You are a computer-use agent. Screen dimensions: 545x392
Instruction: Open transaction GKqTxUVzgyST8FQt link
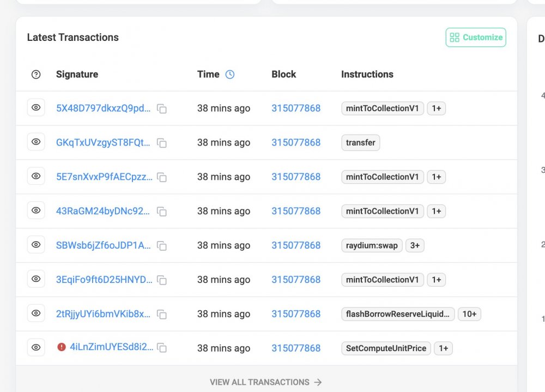pyautogui.click(x=103, y=143)
